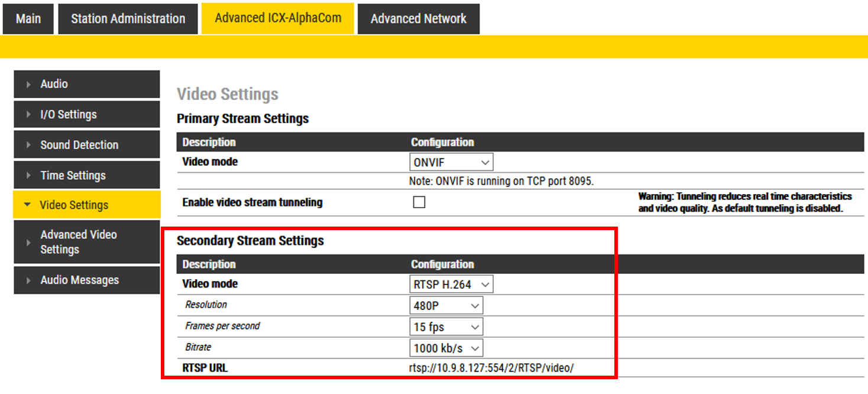Image resolution: width=868 pixels, height=394 pixels.
Task: Collapse the Video Settings arrow icon
Action: (27, 205)
